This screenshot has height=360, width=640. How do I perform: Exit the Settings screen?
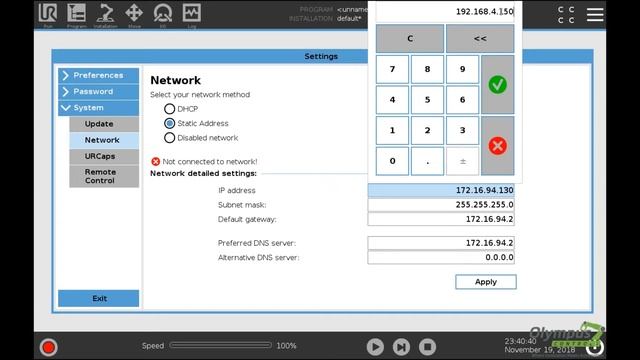point(98,298)
